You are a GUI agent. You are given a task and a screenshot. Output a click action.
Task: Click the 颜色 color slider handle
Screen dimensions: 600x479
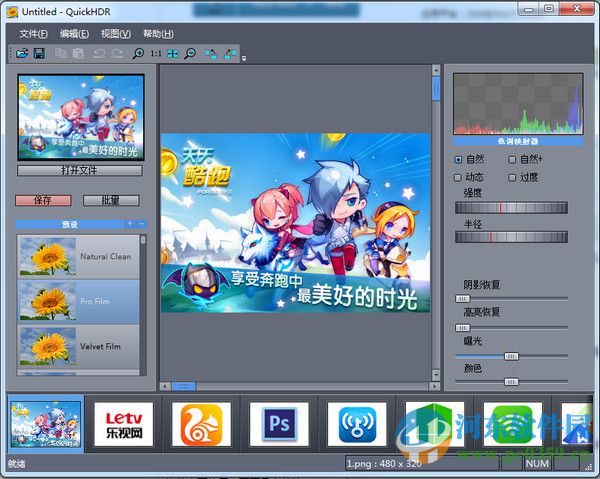pyautogui.click(x=511, y=381)
